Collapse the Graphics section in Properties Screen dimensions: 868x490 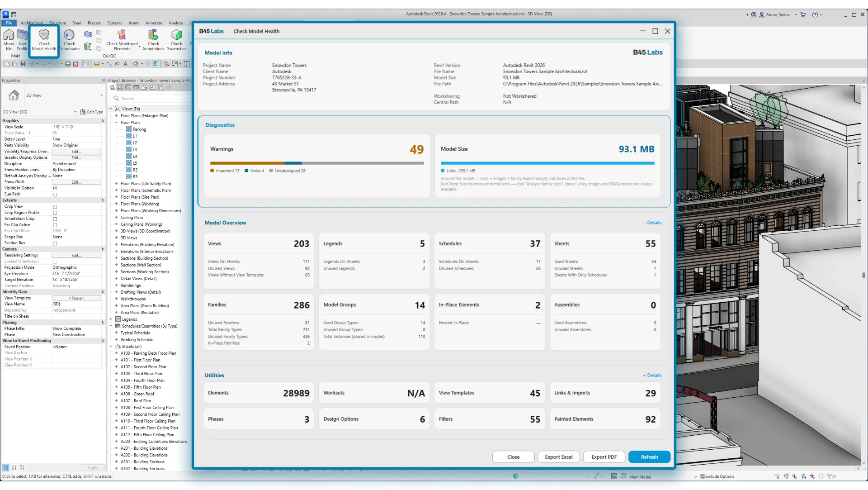pyautogui.click(x=103, y=121)
